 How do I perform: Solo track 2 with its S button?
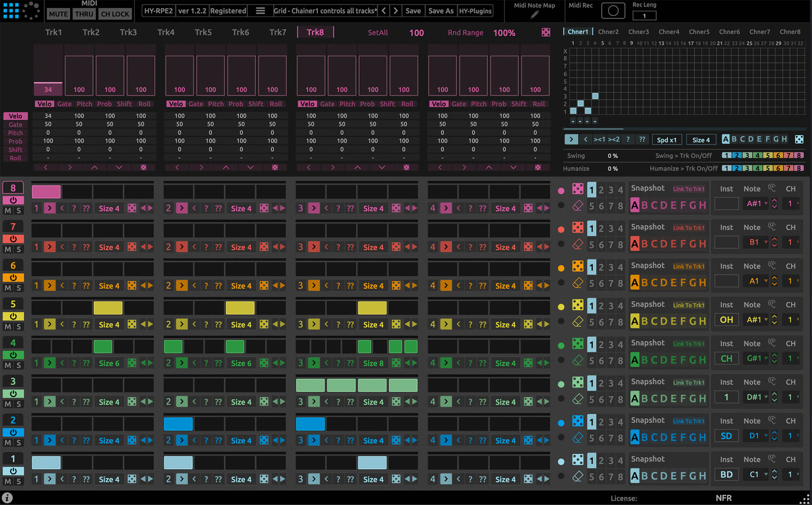[x=19, y=443]
